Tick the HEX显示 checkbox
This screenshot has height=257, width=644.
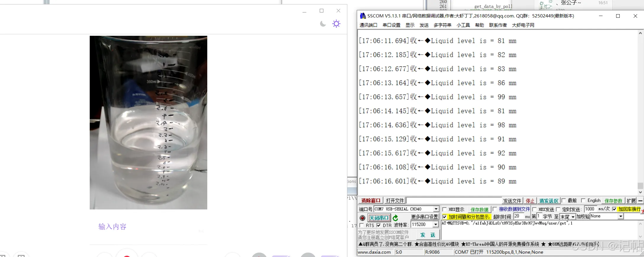(x=444, y=209)
